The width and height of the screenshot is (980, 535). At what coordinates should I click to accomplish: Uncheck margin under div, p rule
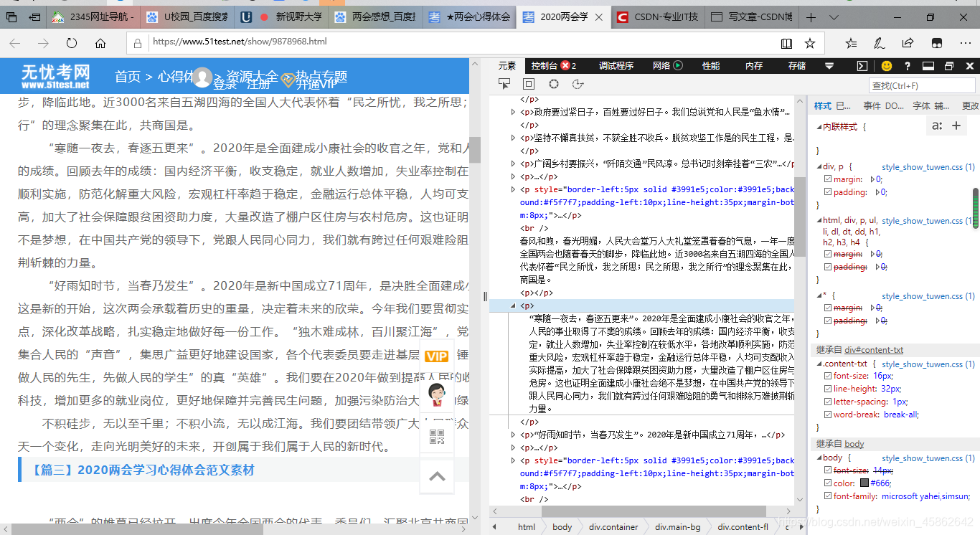tap(828, 179)
